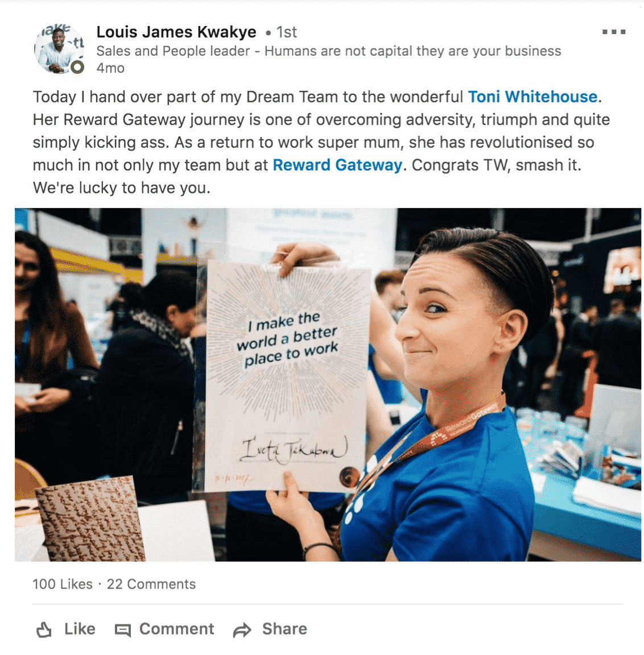Click the Comment button label

tap(176, 629)
